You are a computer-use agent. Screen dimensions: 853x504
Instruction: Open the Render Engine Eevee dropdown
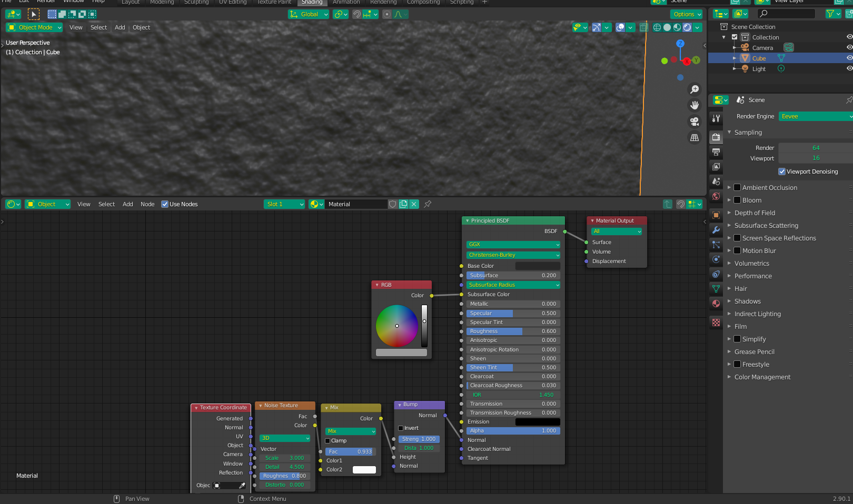pos(815,116)
